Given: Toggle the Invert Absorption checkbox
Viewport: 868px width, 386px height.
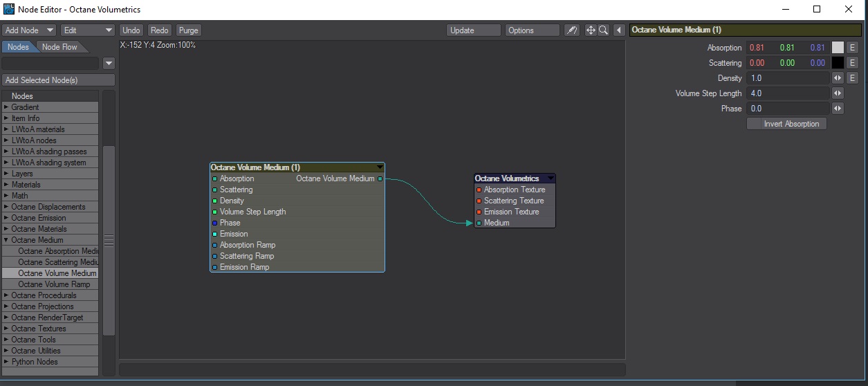Looking at the screenshot, I should (787, 124).
